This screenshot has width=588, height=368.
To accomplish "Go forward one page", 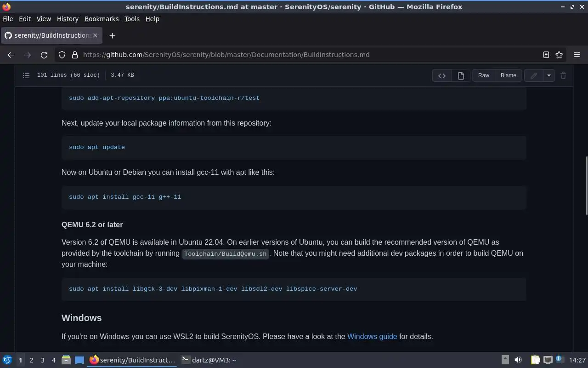I will [x=28, y=55].
